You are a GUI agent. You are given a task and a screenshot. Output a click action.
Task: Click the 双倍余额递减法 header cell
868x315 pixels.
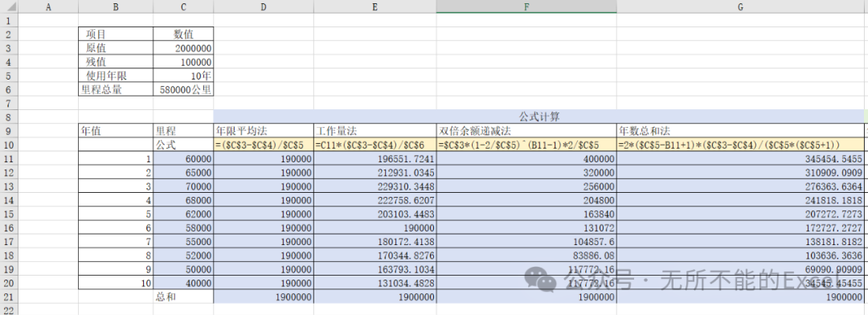526,131
